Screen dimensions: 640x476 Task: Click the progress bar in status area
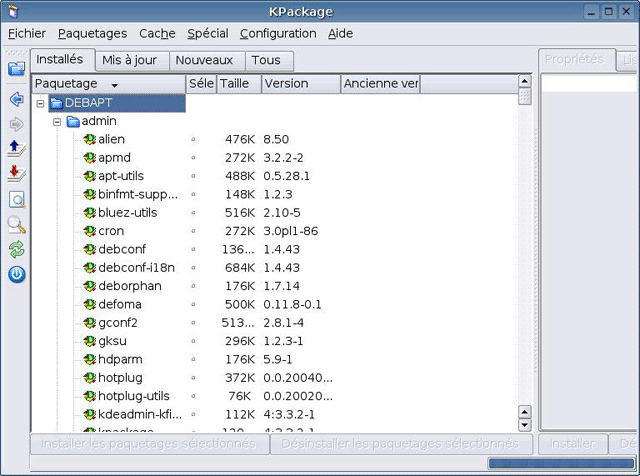[561, 463]
